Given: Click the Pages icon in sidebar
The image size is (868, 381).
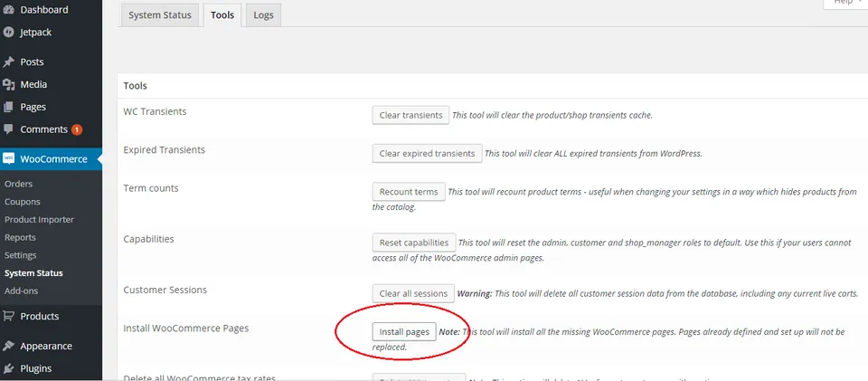Looking at the screenshot, I should coord(8,107).
